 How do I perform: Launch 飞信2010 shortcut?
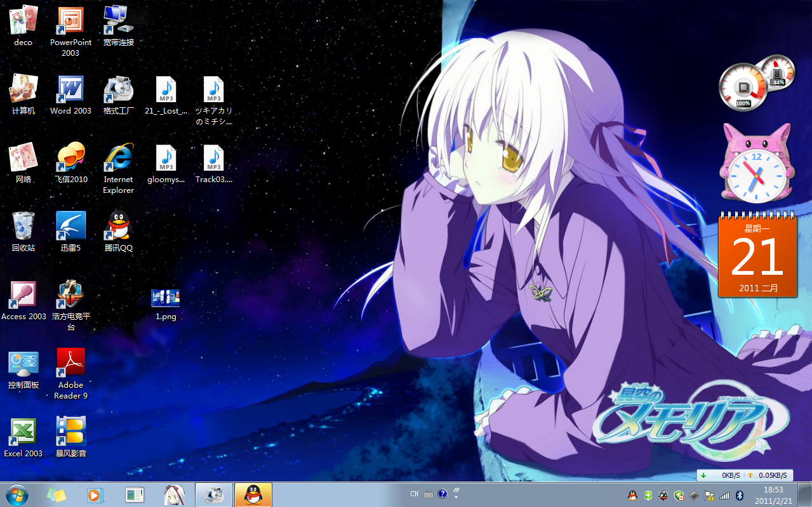[x=70, y=162]
